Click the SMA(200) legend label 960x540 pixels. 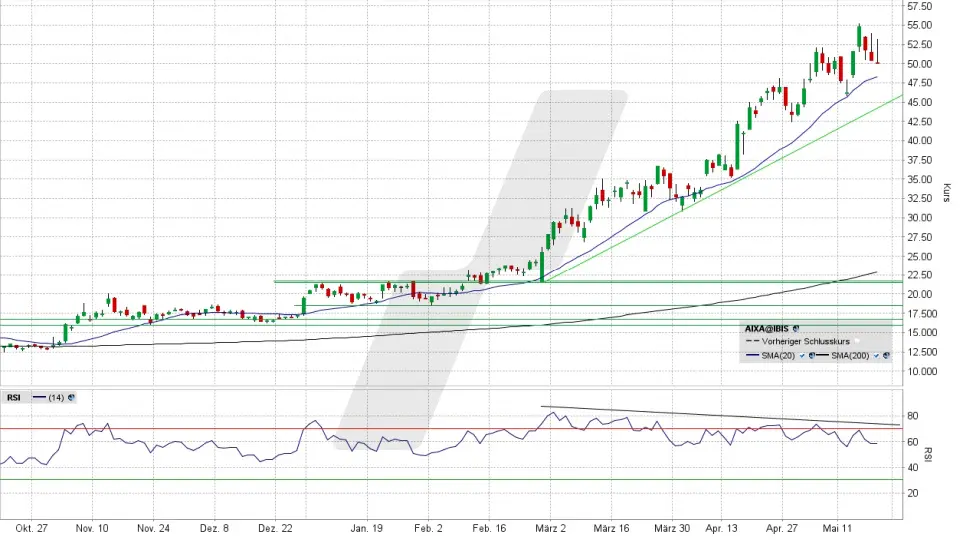[850, 356]
